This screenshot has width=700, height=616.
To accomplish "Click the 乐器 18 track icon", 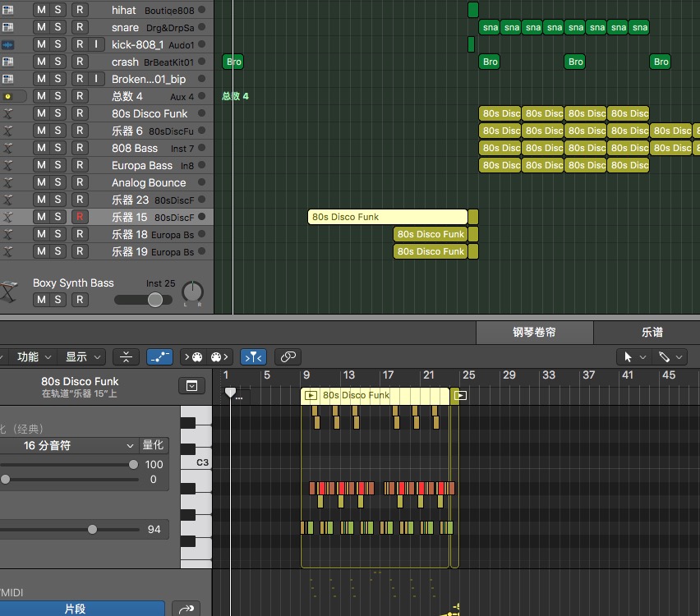I will (7, 234).
